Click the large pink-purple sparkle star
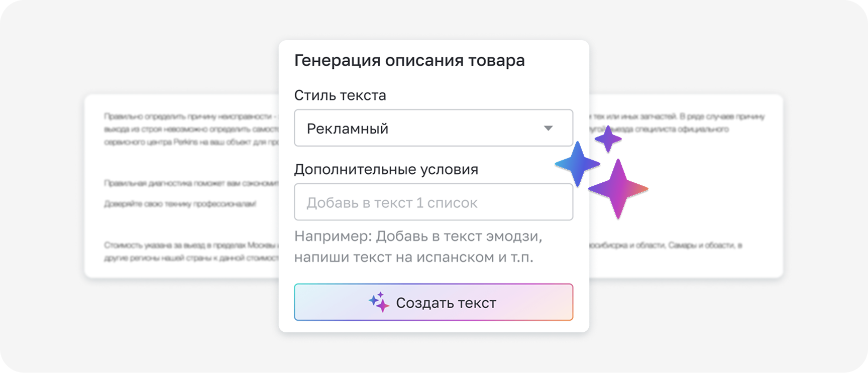 pyautogui.click(x=618, y=189)
